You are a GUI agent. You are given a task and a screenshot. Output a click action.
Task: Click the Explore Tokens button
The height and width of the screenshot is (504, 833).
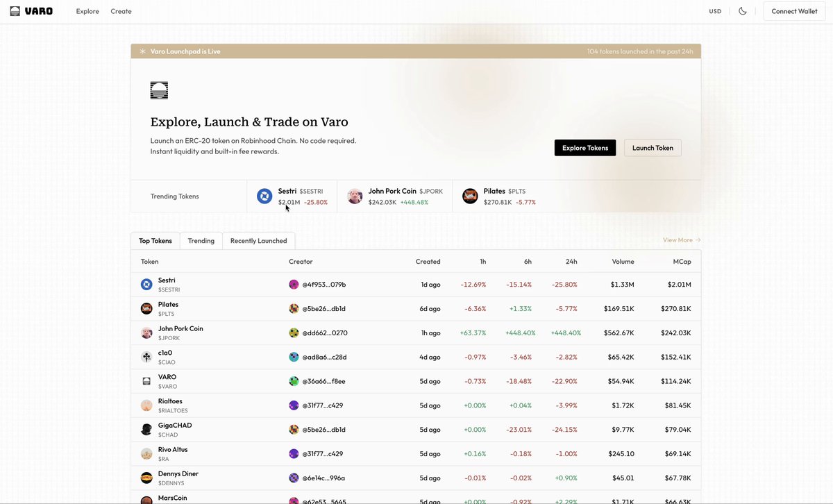pyautogui.click(x=584, y=148)
